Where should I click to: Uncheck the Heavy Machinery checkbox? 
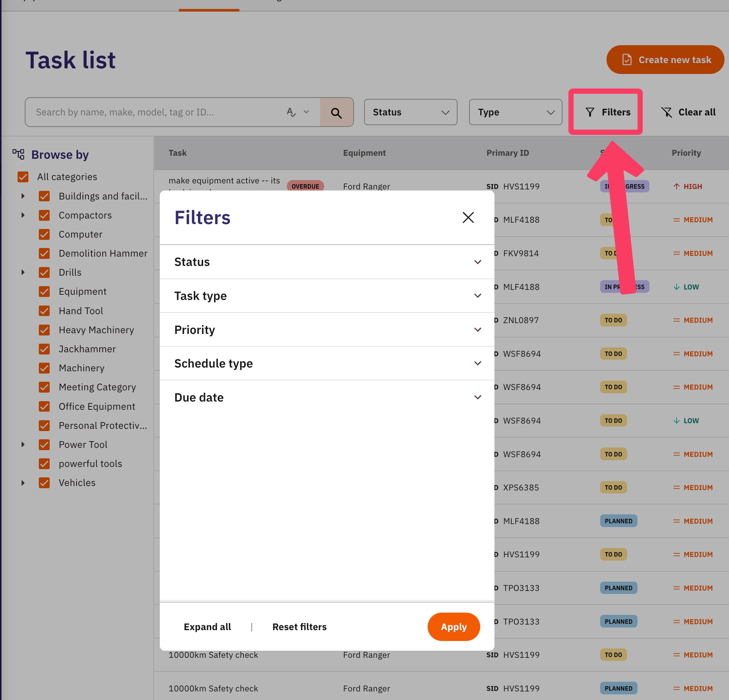(44, 330)
